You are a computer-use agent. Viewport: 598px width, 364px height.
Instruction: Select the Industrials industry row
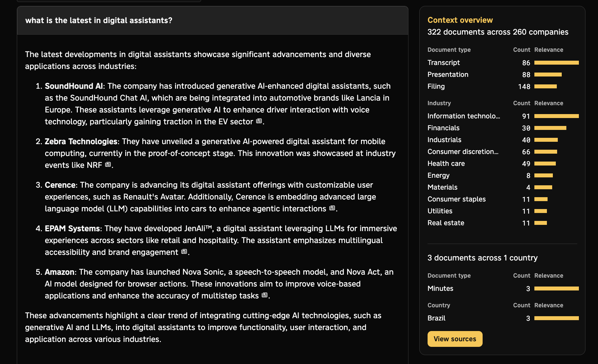tap(503, 140)
